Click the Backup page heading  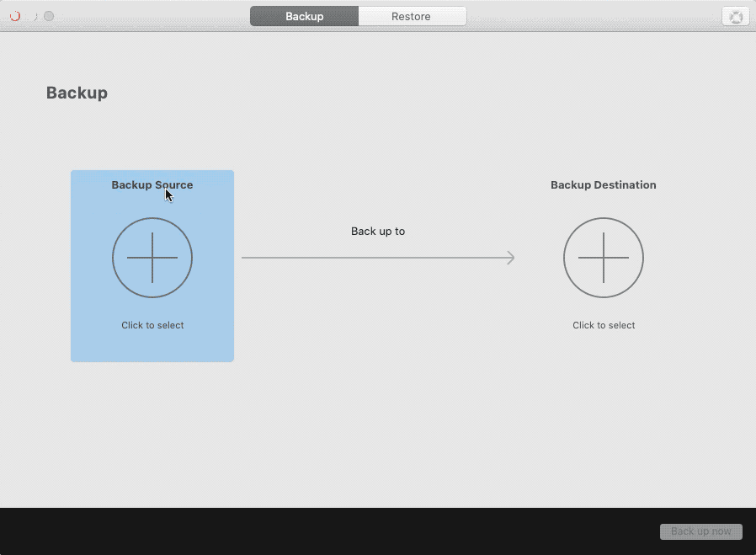(77, 93)
